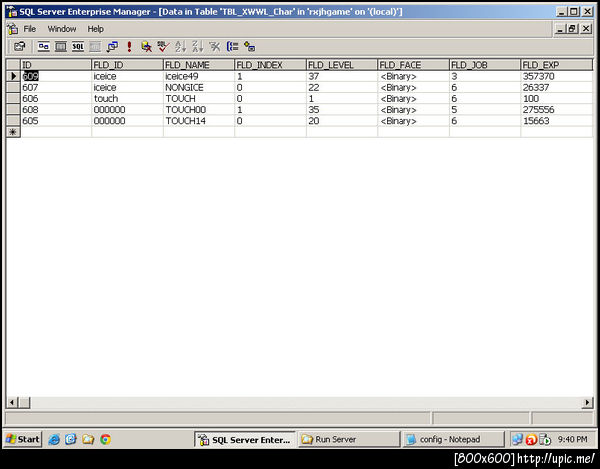Image resolution: width=600 pixels, height=469 pixels.
Task: Open the Windows Start menu
Action: (23, 439)
